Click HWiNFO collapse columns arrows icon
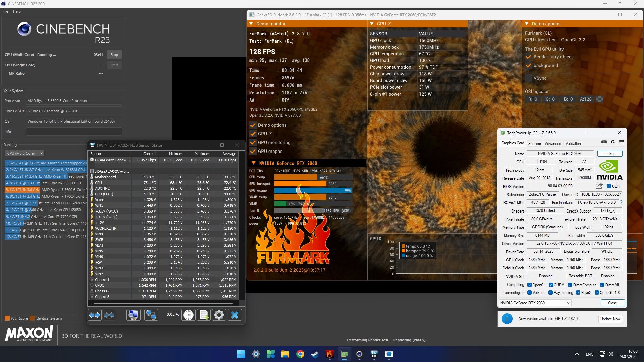The width and height of the screenshot is (644, 362). pyautogui.click(x=109, y=315)
